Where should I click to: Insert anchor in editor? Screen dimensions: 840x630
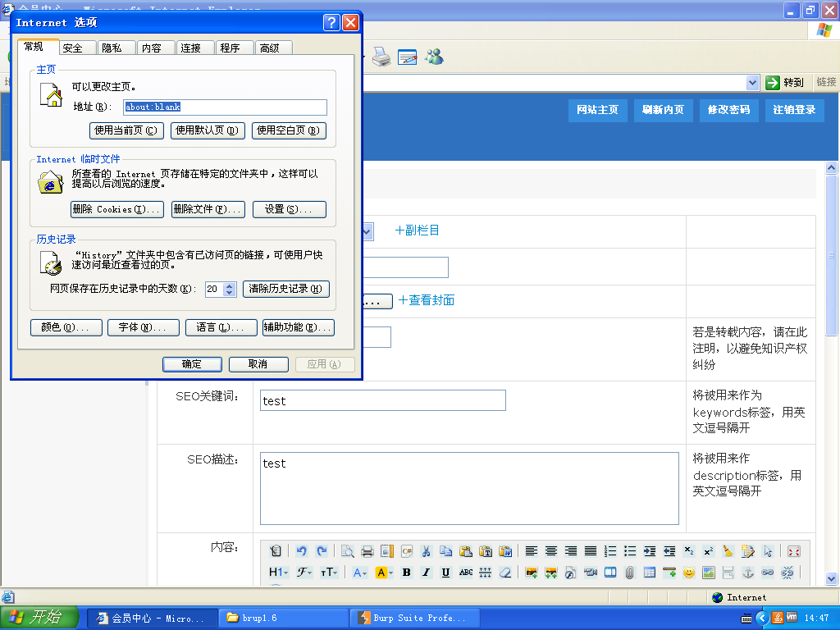coord(748,573)
